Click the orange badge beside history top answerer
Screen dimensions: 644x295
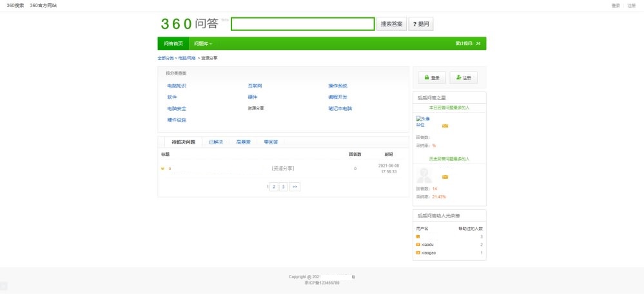click(445, 177)
